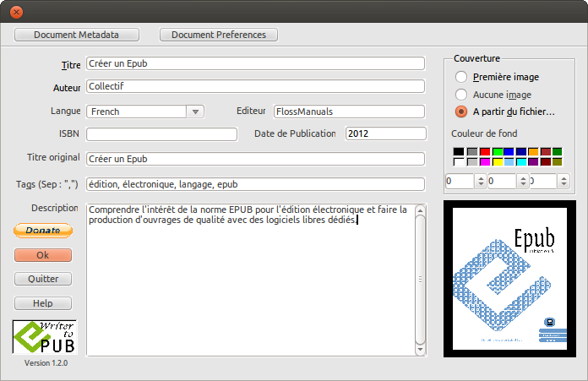Viewport: 588px width, 381px height.
Task: Click the Writer to ePub logo image
Action: [45, 337]
